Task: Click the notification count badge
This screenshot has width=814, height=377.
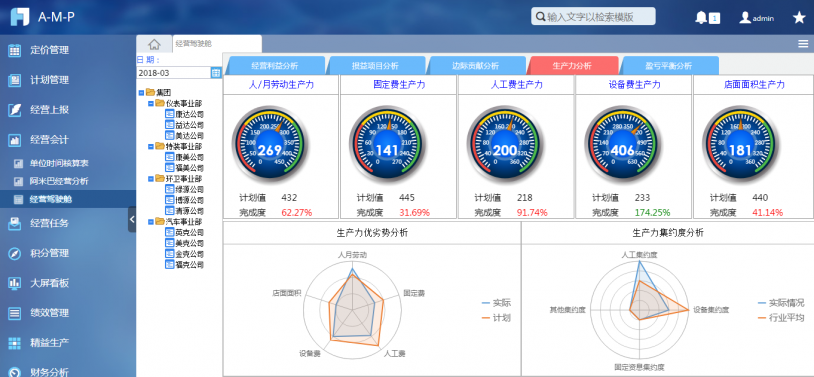Action: pos(715,19)
